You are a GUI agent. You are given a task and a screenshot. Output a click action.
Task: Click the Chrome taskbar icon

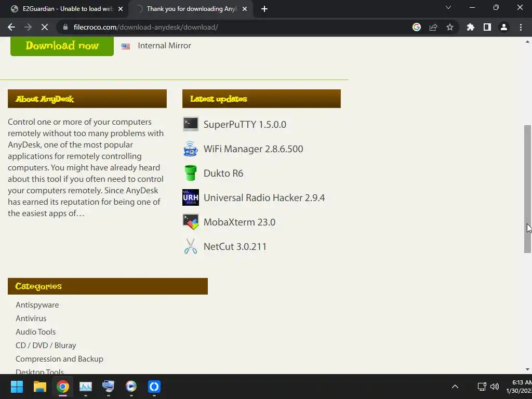[63, 387]
